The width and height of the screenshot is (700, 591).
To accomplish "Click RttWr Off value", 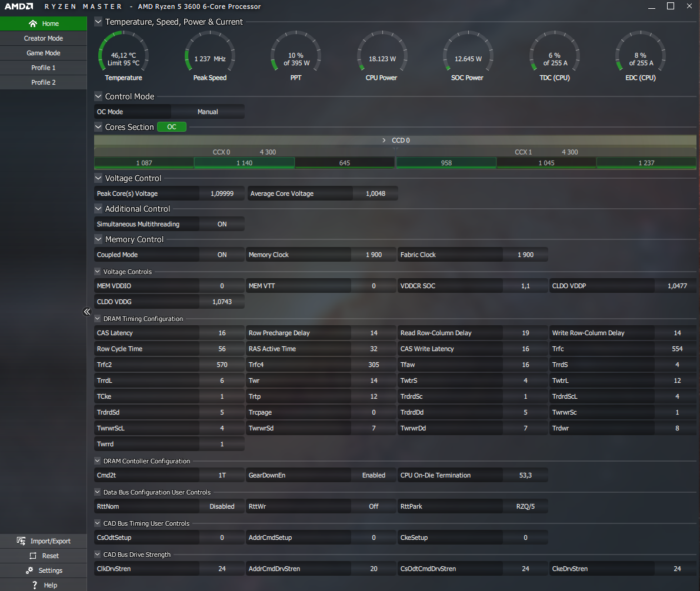I will (374, 507).
